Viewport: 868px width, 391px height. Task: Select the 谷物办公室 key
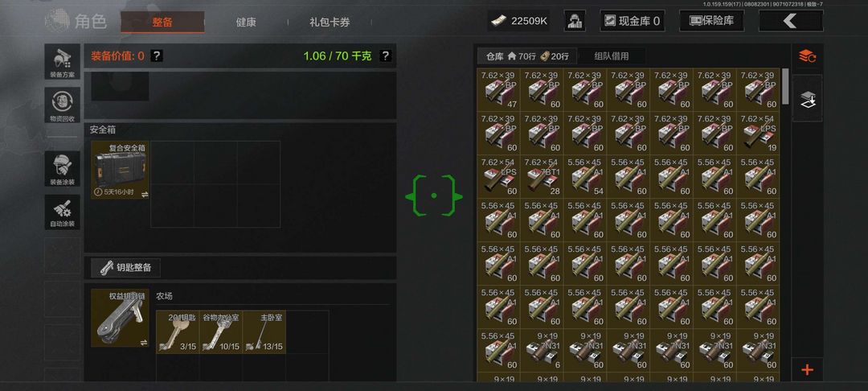click(x=221, y=331)
